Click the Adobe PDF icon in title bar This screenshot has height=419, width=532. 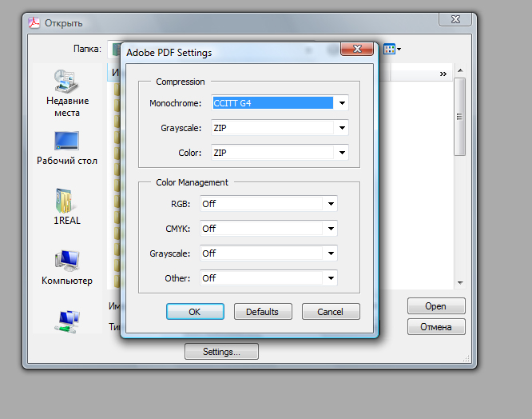click(34, 22)
